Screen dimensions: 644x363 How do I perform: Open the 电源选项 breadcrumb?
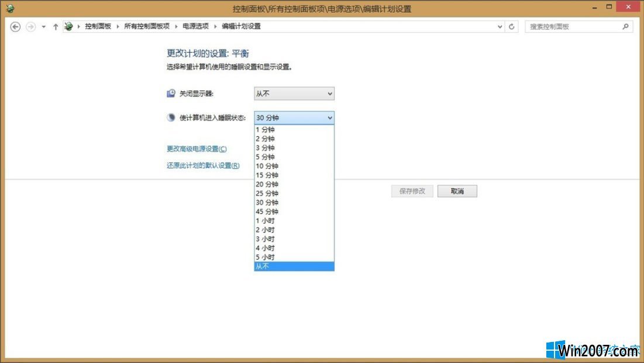tap(195, 26)
